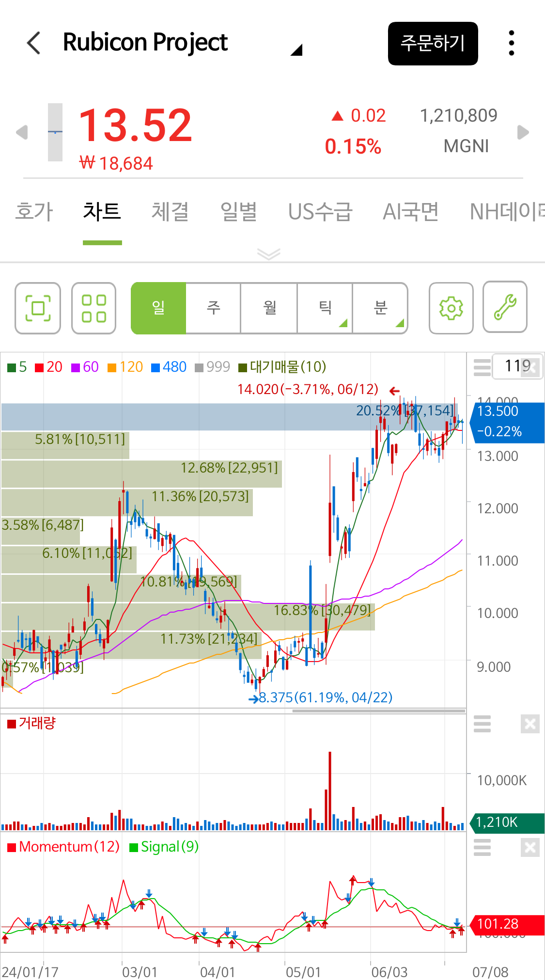
Task: Open the Rubicon Project stock selector dropdown
Action: [x=296, y=49]
